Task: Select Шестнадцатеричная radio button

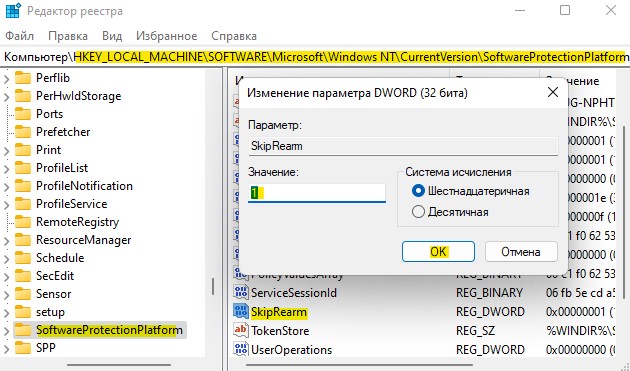Action: click(418, 191)
